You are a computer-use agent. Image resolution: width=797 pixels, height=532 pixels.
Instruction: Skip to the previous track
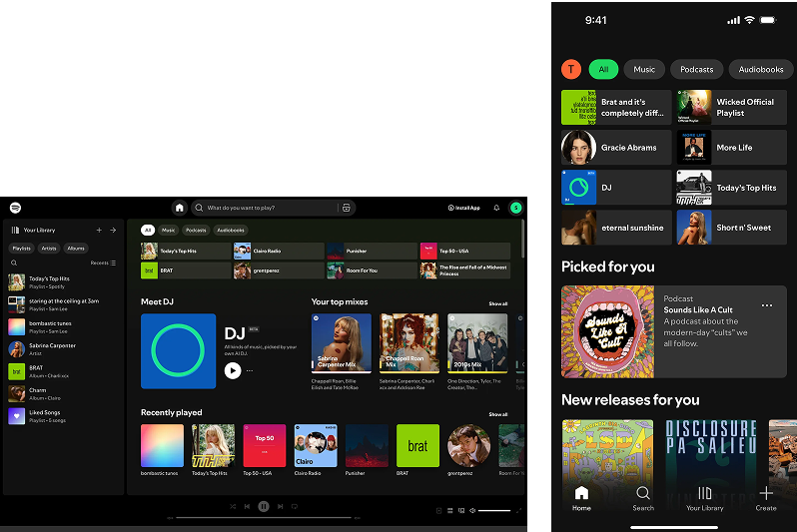pos(247,506)
